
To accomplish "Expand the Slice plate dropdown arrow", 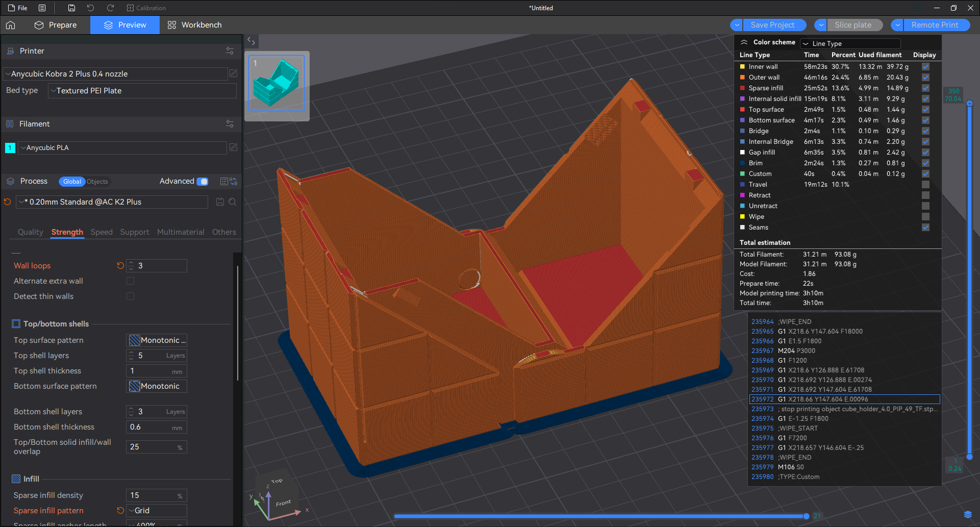I will tap(821, 25).
